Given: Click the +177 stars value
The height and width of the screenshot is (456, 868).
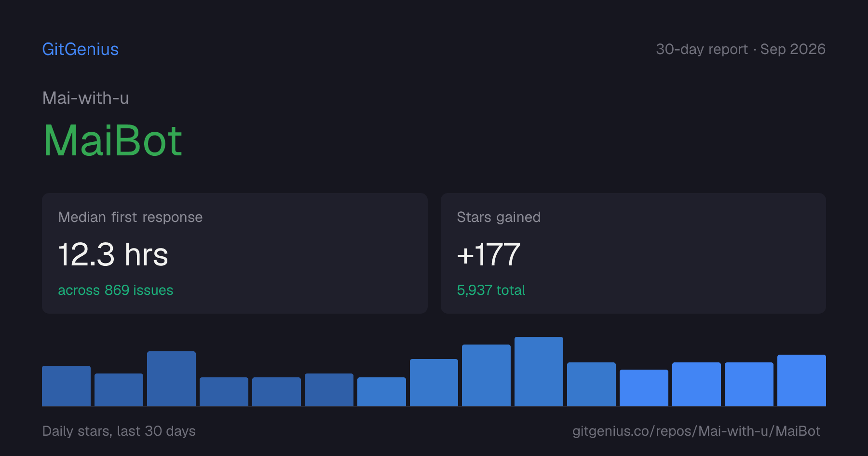Looking at the screenshot, I should point(488,254).
